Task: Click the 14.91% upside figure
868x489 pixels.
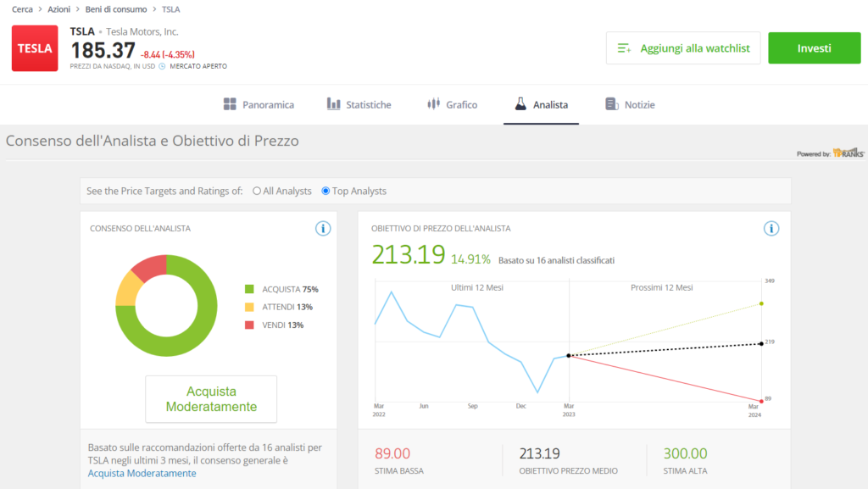Action: (470, 258)
